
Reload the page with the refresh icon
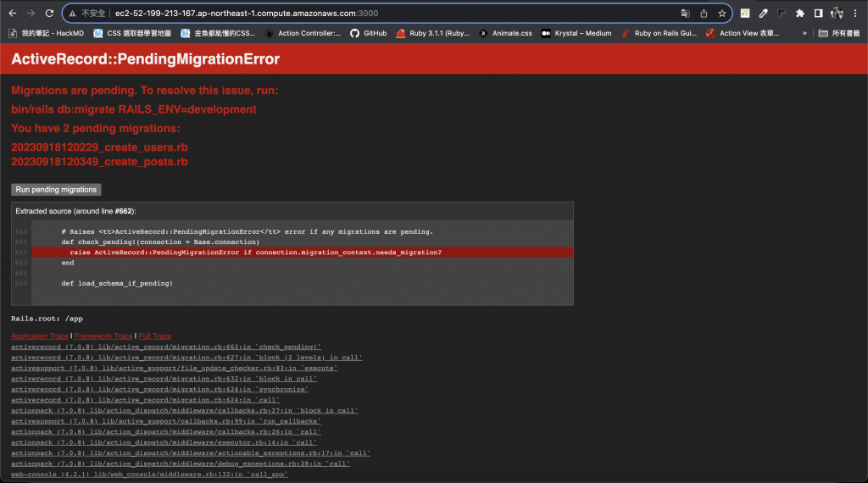point(49,14)
